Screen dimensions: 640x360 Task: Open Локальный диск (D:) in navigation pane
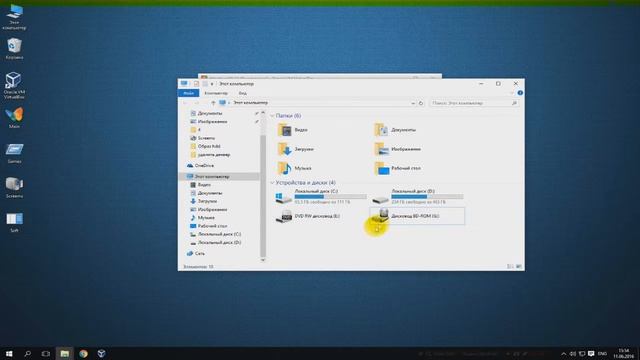point(216,242)
